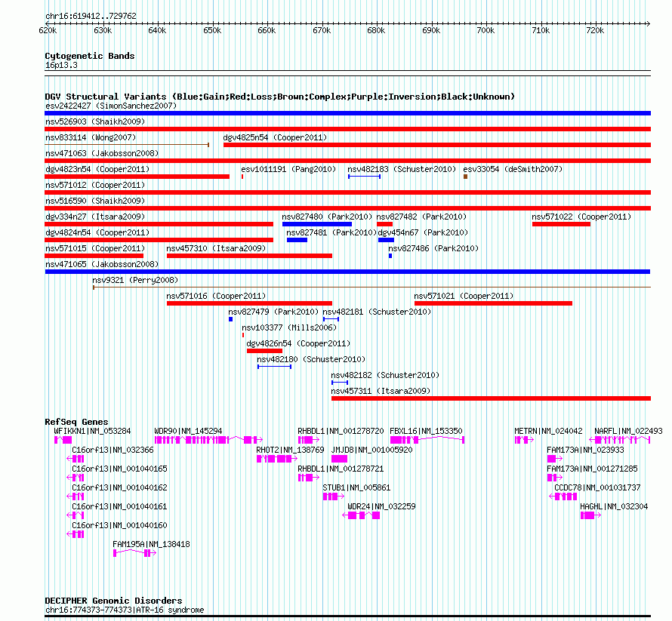
Task: Select nsv103377 (Mills2006) label
Action: click(289, 327)
